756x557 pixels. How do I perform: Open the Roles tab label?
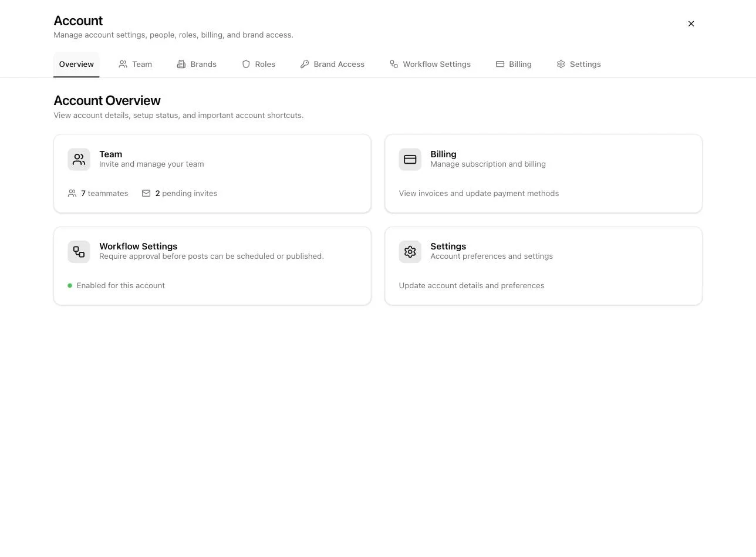265,64
